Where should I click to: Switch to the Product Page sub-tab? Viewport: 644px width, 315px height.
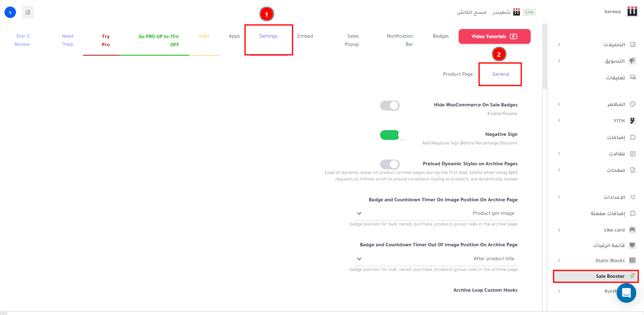(457, 74)
